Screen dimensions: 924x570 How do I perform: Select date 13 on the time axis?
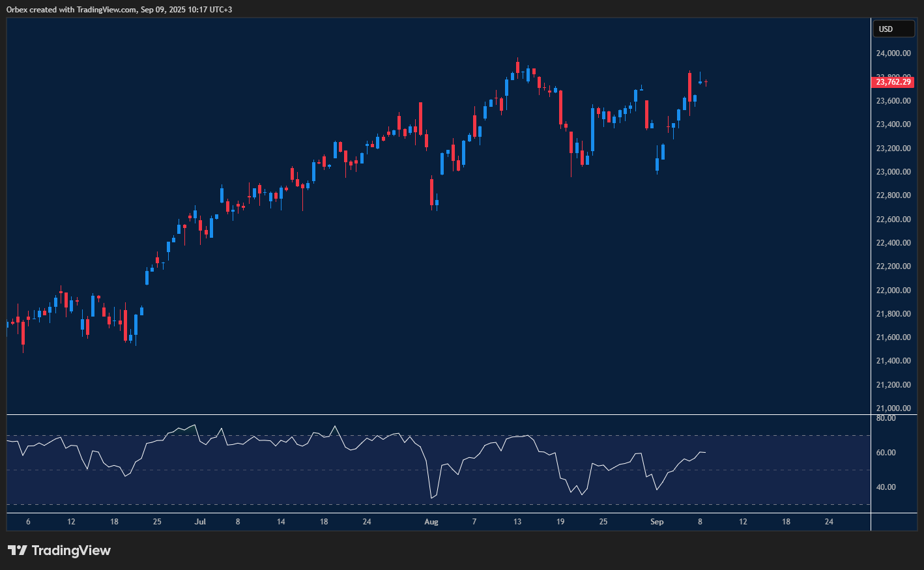coord(517,522)
